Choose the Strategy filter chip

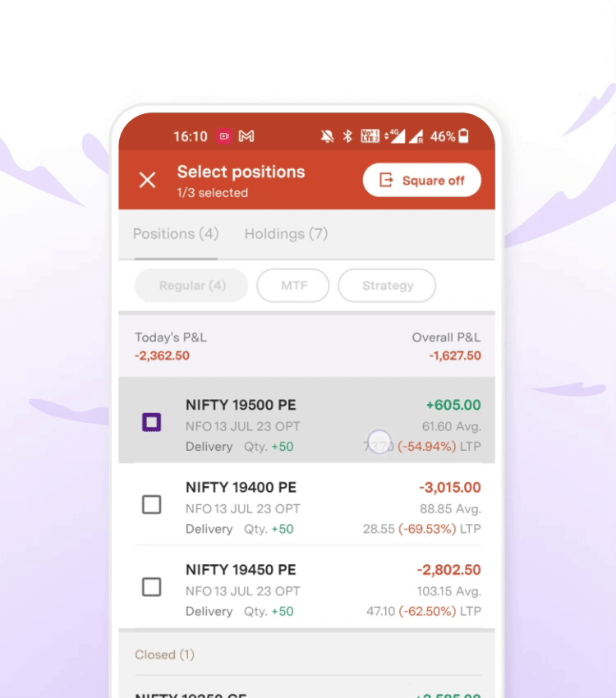click(387, 285)
